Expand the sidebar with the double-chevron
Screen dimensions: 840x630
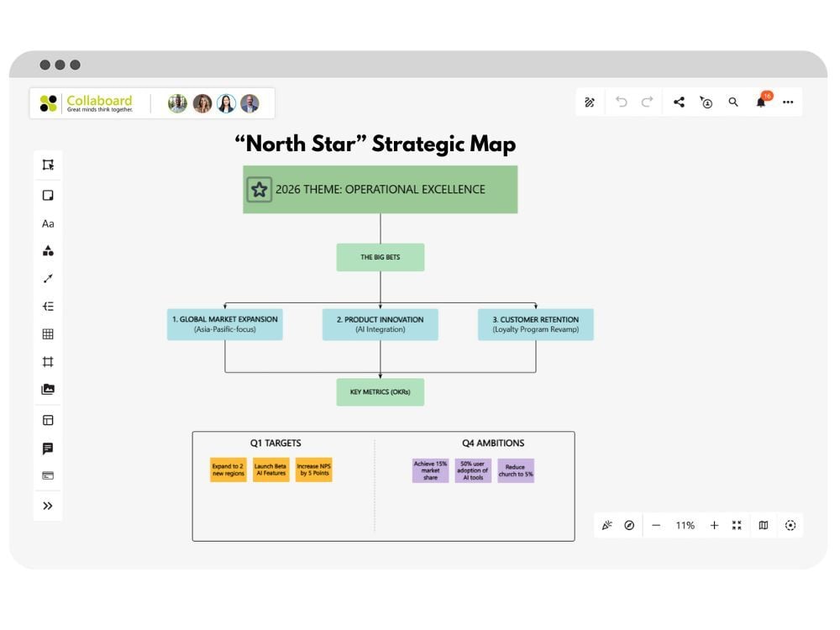pyautogui.click(x=48, y=505)
